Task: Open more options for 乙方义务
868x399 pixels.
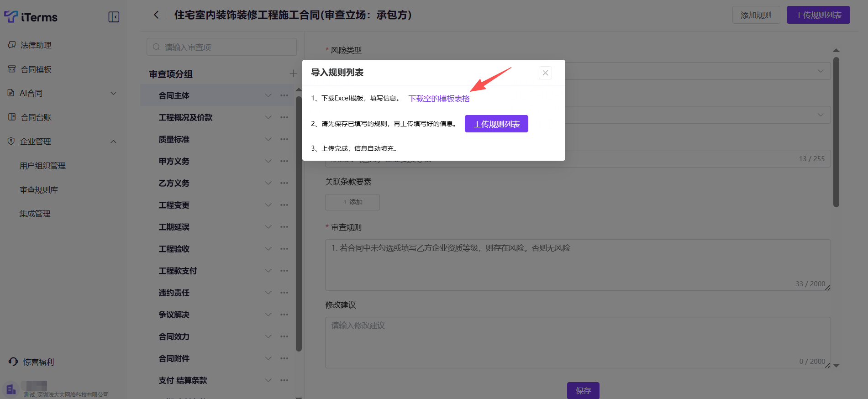Action: click(284, 183)
